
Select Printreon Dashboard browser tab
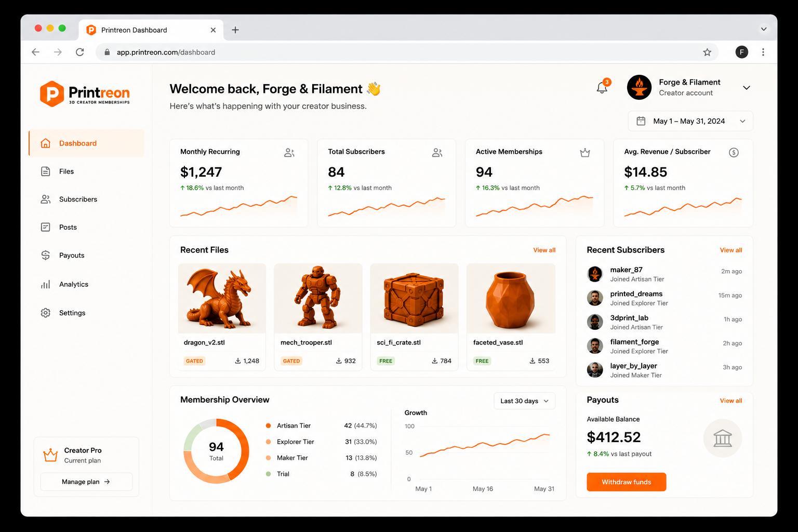click(151, 30)
